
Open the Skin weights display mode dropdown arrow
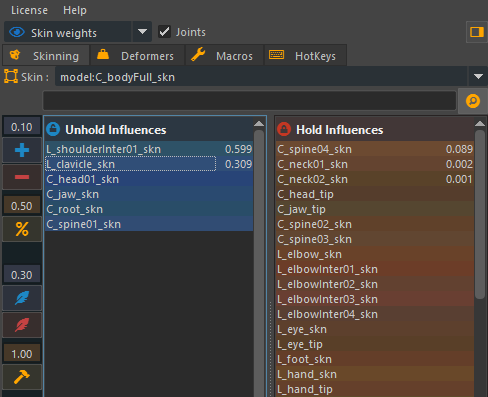pos(142,32)
